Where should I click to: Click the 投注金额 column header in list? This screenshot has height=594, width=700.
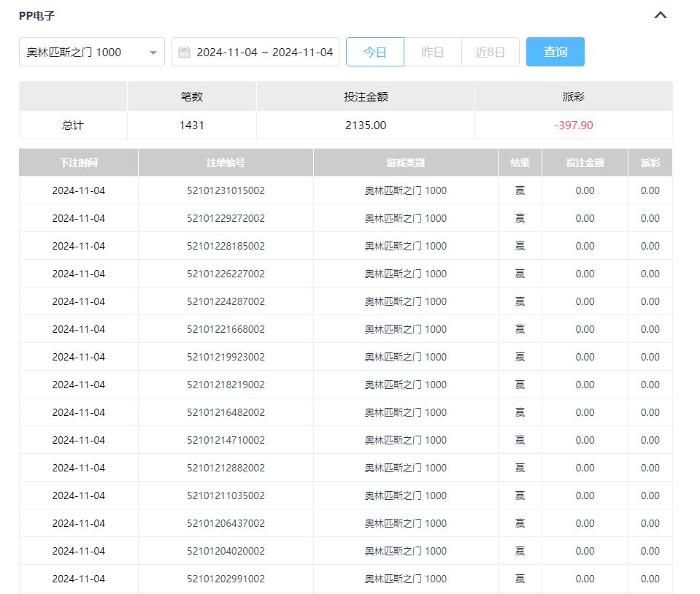tap(585, 163)
